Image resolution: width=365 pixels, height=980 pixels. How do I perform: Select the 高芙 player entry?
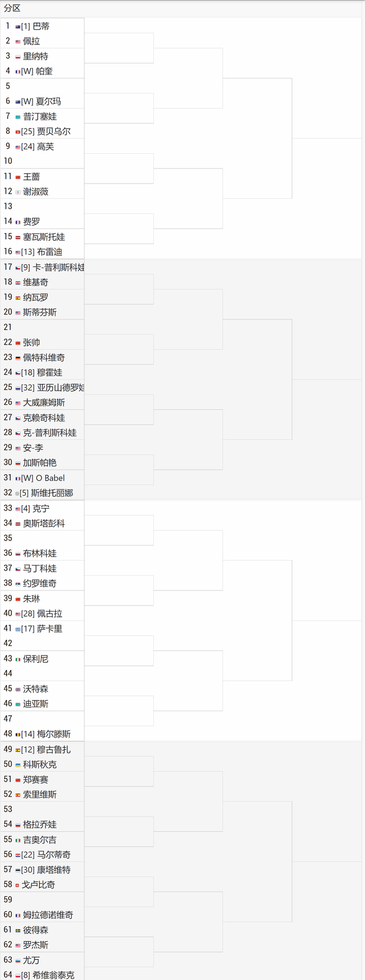(x=45, y=146)
